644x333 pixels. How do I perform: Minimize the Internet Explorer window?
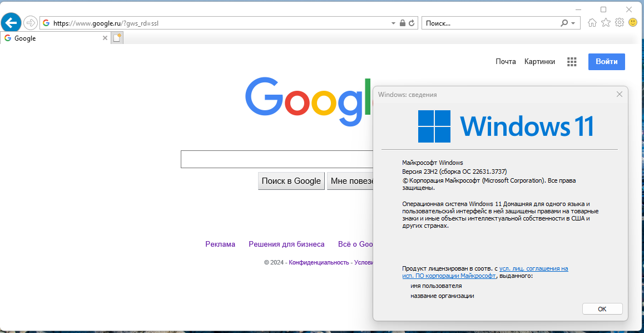click(578, 9)
